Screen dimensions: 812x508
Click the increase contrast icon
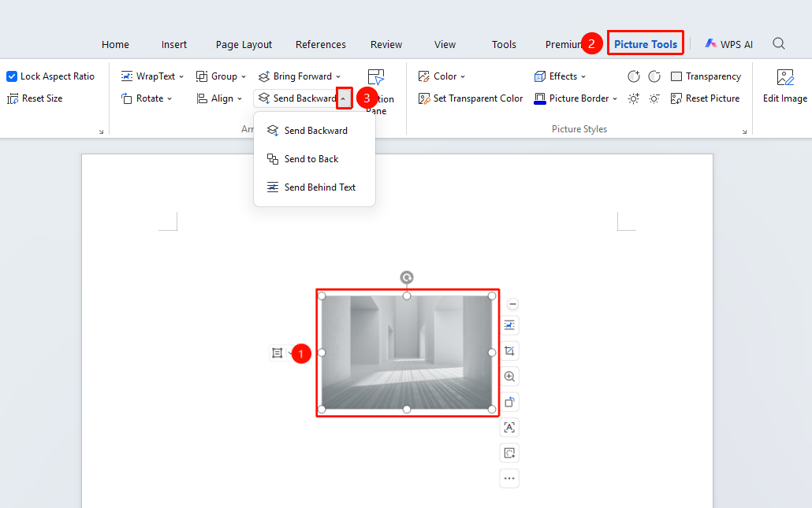click(633, 76)
